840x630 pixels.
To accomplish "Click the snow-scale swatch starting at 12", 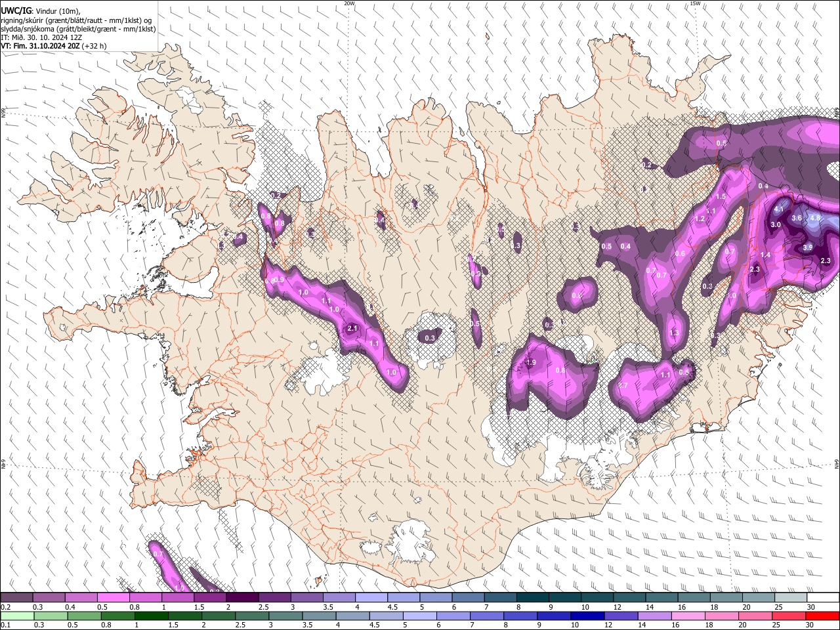I will pyautogui.click(x=629, y=598).
